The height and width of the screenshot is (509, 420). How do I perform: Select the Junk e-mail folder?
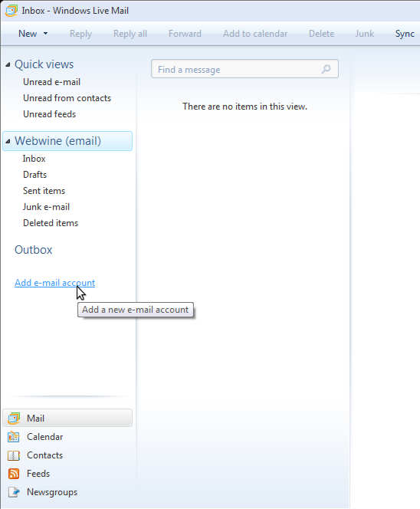[46, 207]
